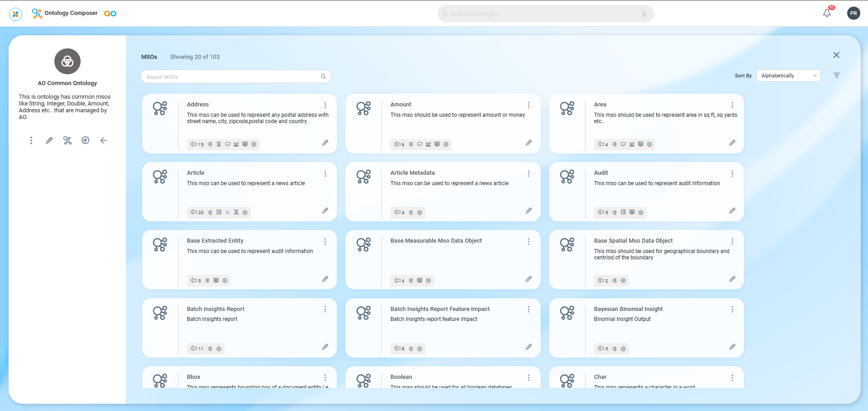
Task: Open the Sort By Alphabetically dropdown
Action: (x=788, y=76)
